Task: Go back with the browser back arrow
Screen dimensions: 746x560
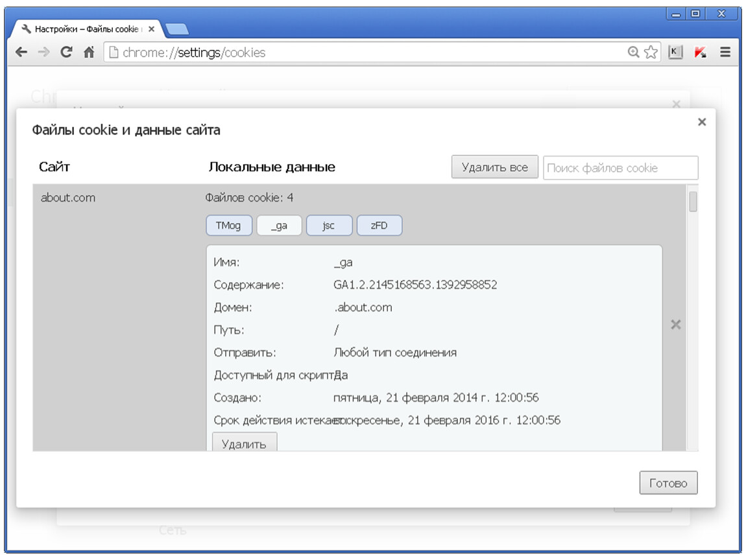Action: [21, 52]
